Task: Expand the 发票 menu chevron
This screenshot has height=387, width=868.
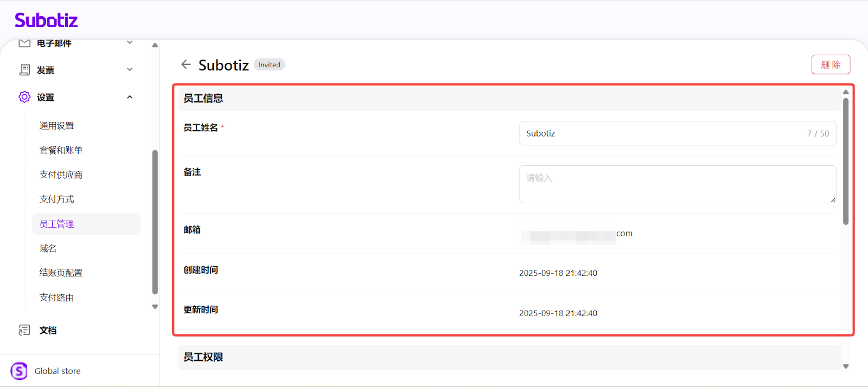Action: (130, 69)
